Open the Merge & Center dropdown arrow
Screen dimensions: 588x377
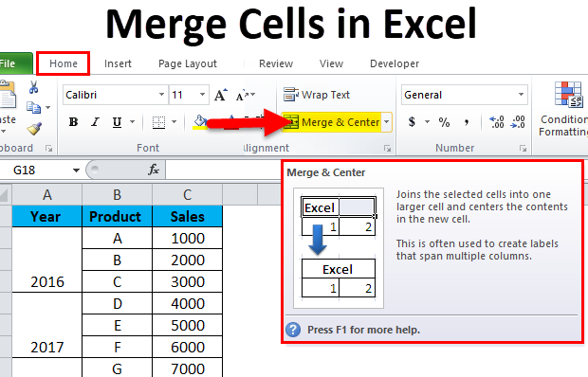click(x=387, y=122)
